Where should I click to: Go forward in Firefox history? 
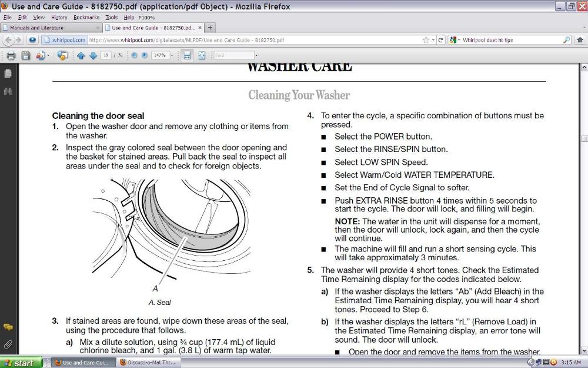[x=18, y=40]
